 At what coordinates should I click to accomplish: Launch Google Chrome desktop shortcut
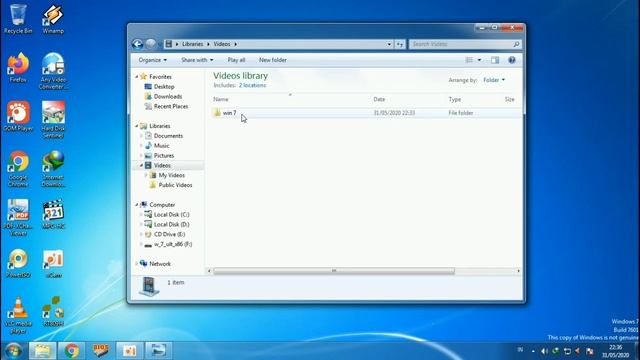(x=18, y=169)
